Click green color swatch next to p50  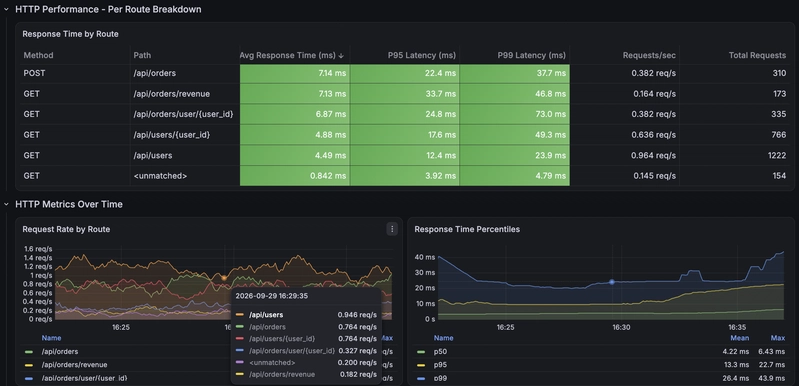pyautogui.click(x=421, y=352)
